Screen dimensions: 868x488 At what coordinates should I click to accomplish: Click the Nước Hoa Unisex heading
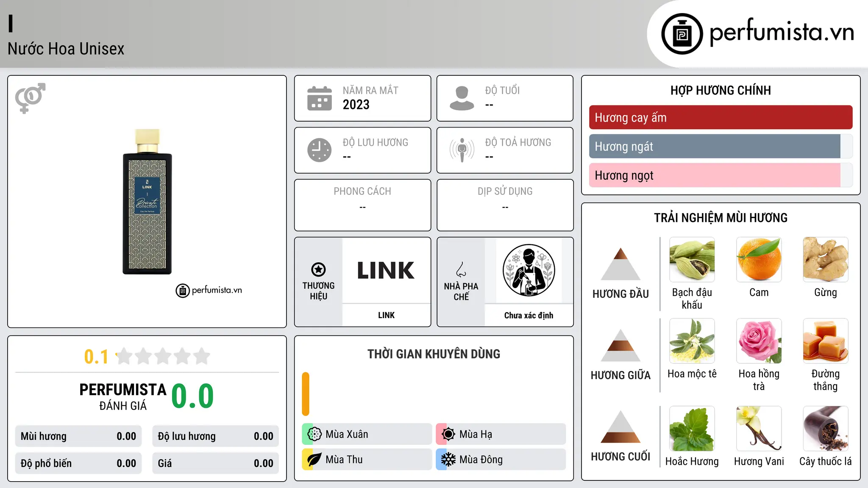tap(66, 49)
